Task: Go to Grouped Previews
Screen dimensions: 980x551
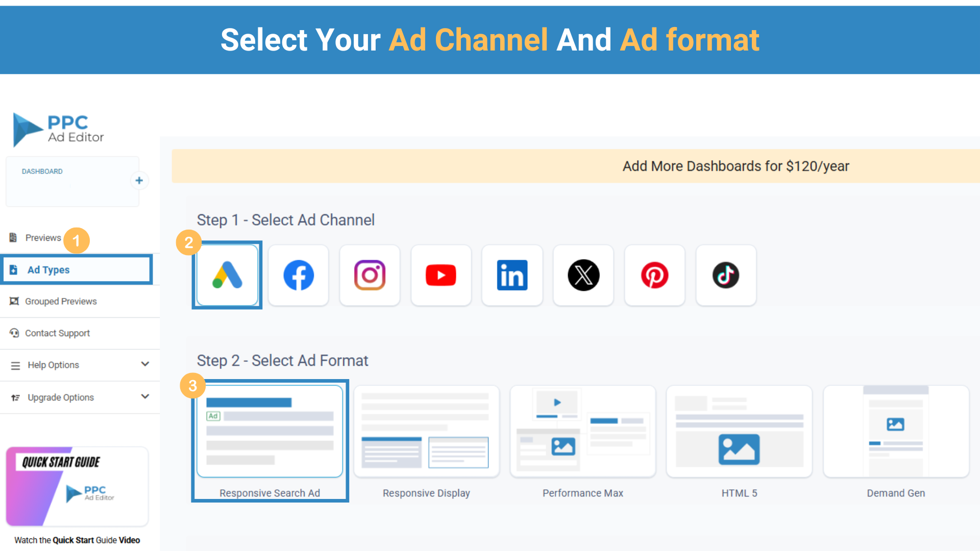Action: pos(61,302)
